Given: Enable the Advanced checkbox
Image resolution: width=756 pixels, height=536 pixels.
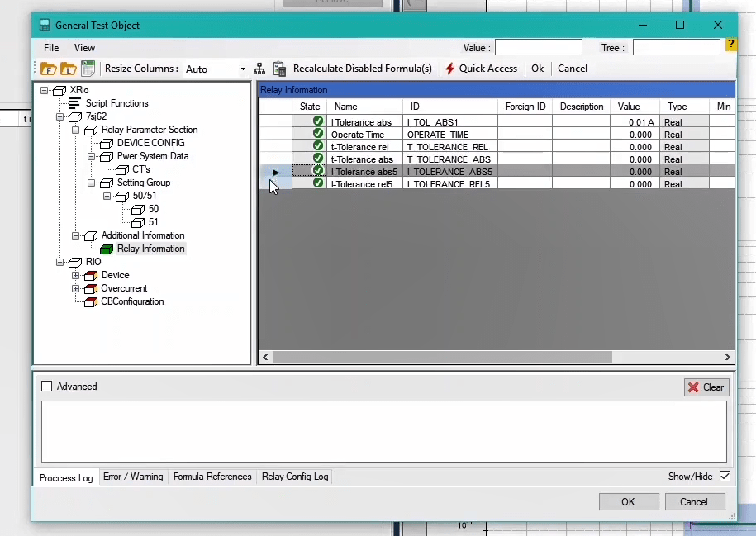Looking at the screenshot, I should coord(47,387).
